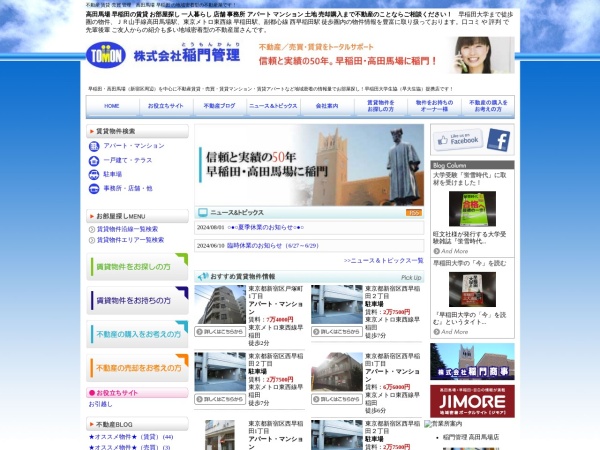Click 株式会社稲門管理 company name header
This screenshot has width=600, height=450.
tap(187, 53)
